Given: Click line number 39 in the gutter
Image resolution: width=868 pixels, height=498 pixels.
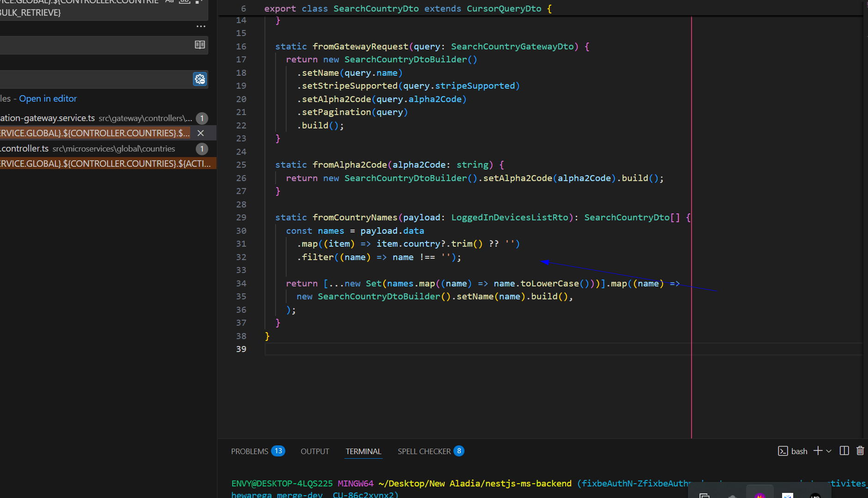Looking at the screenshot, I should tap(241, 349).
